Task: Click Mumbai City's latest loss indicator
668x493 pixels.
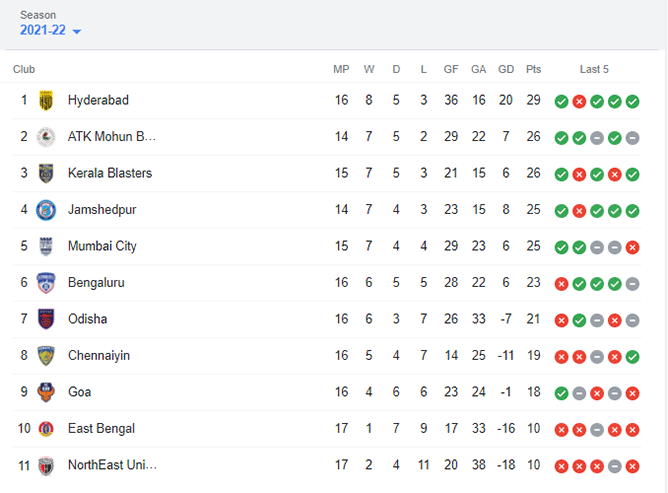Action: [x=632, y=247]
